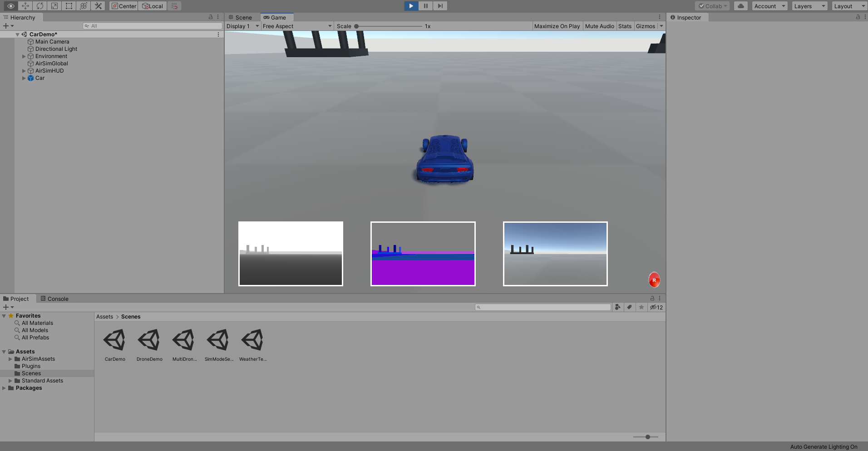
Task: Open the Layout dropdown
Action: (848, 6)
